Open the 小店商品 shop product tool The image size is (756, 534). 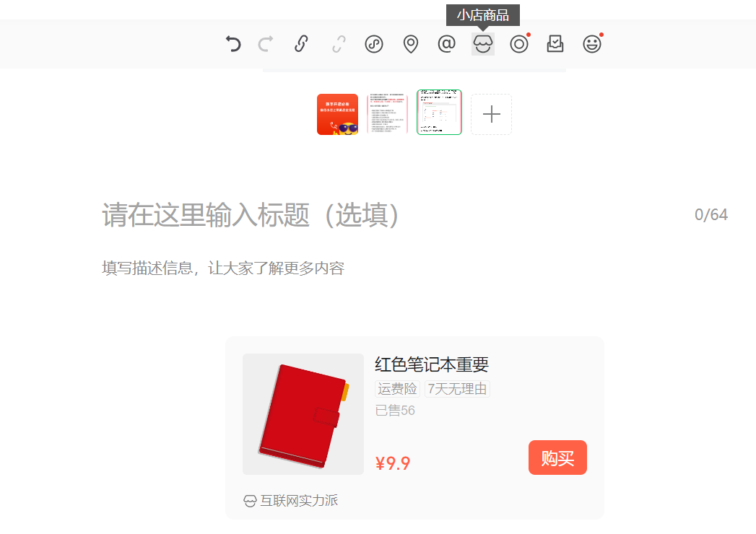pos(482,44)
